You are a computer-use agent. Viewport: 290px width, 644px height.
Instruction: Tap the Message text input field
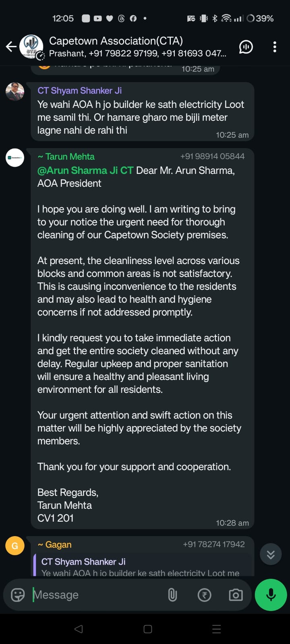tap(97, 594)
